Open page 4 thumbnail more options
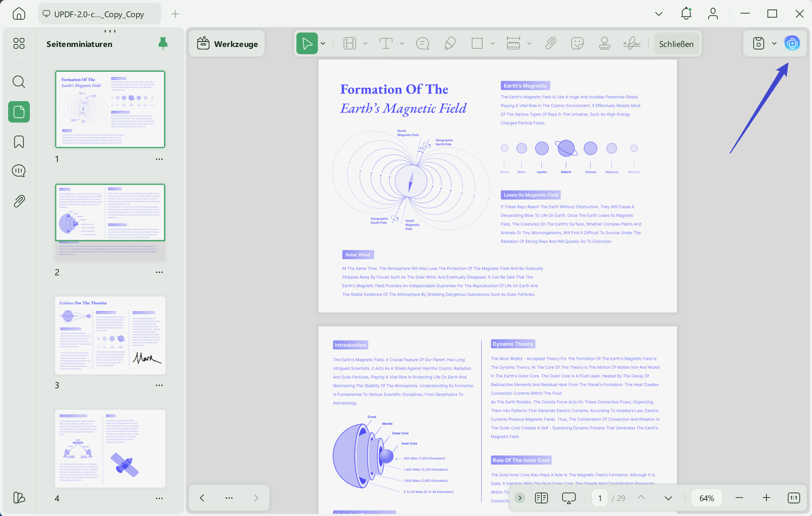 159,498
